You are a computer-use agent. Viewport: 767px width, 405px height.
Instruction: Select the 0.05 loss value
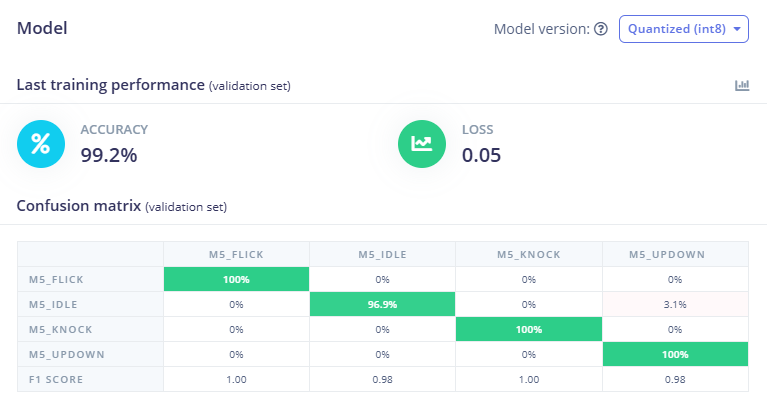click(x=481, y=155)
